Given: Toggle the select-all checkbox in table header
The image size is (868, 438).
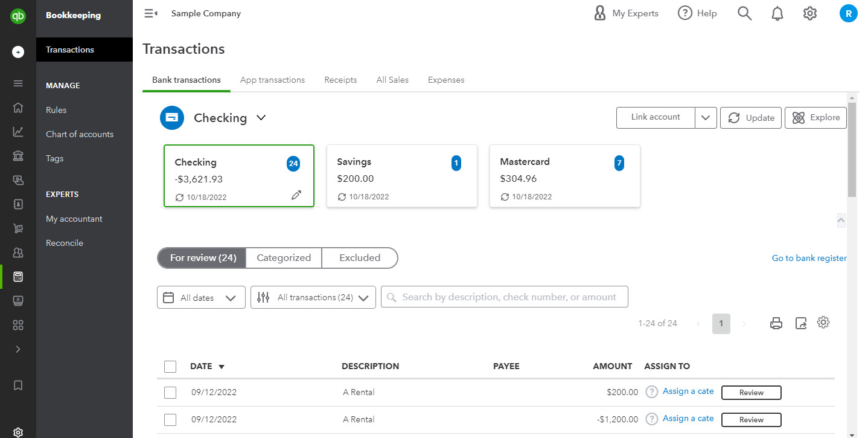Looking at the screenshot, I should tap(170, 366).
